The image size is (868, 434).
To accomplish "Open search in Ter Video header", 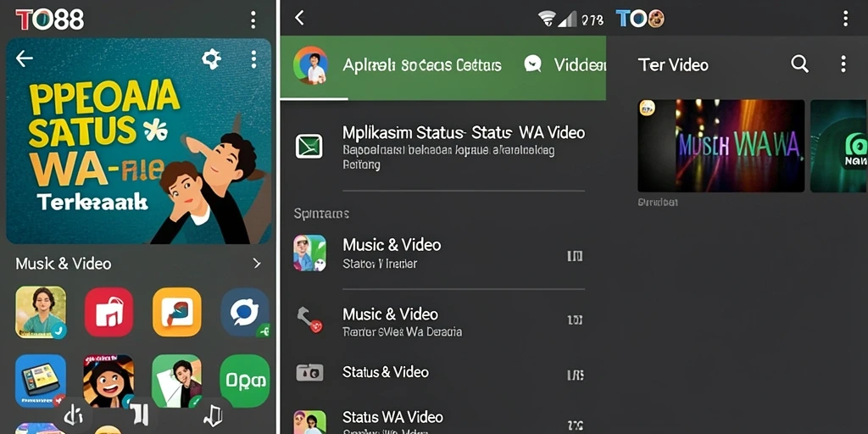I will click(799, 64).
